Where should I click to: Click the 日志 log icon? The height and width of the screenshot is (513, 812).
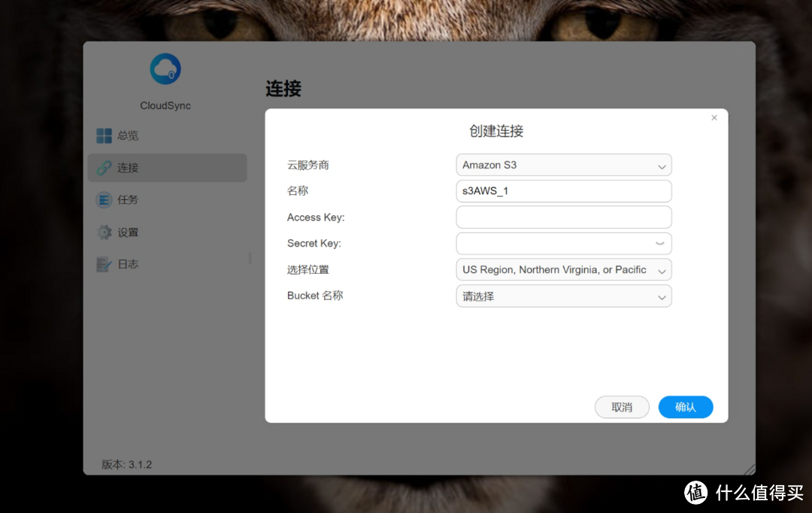(104, 265)
